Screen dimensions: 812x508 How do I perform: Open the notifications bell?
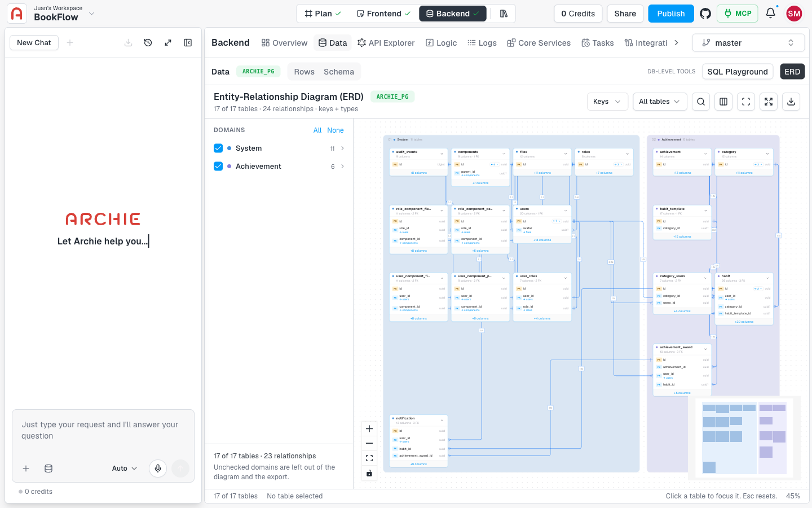(770, 13)
